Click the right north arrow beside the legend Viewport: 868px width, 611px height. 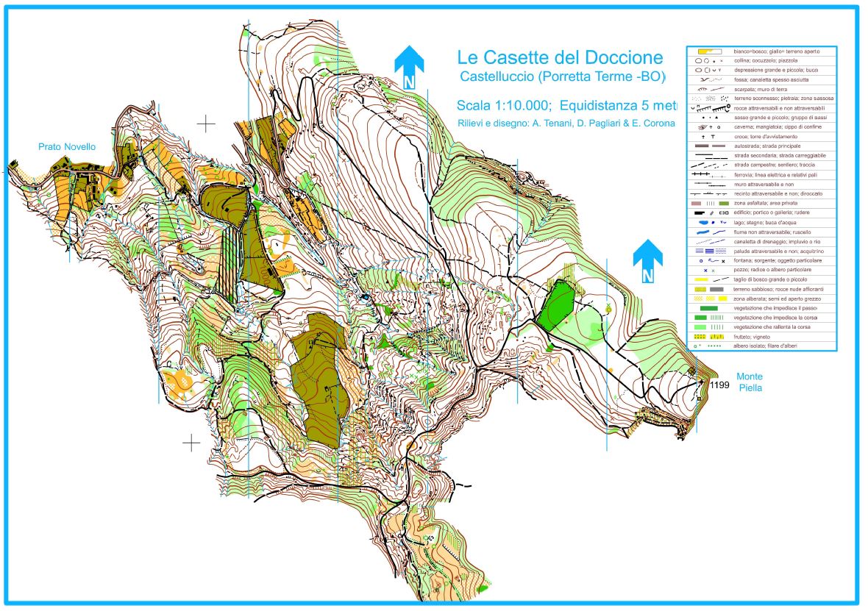pyautogui.click(x=647, y=261)
